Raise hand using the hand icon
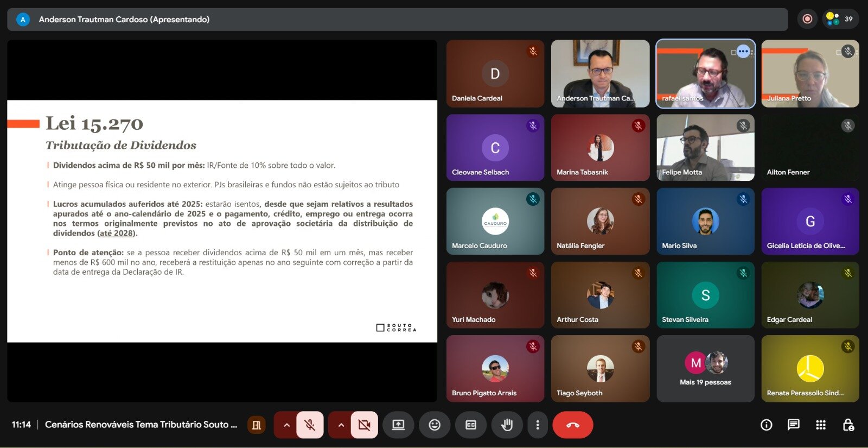Image resolution: width=868 pixels, height=448 pixels. (x=507, y=425)
